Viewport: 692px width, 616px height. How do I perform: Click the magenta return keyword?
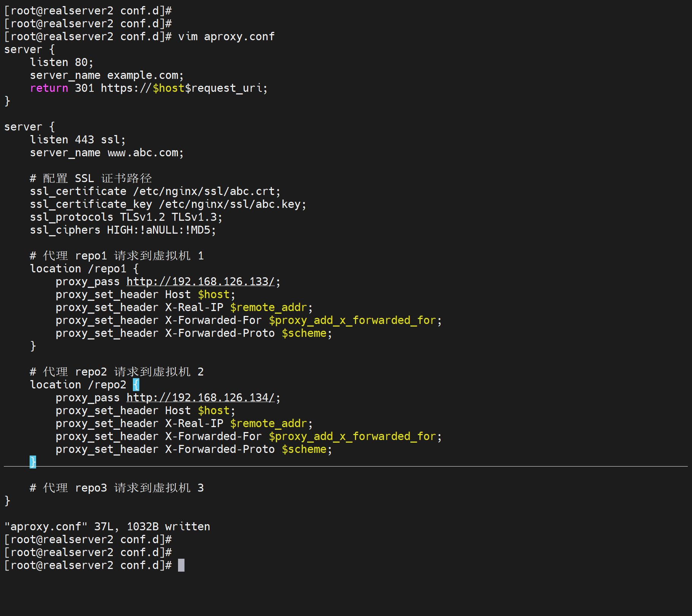(x=49, y=88)
